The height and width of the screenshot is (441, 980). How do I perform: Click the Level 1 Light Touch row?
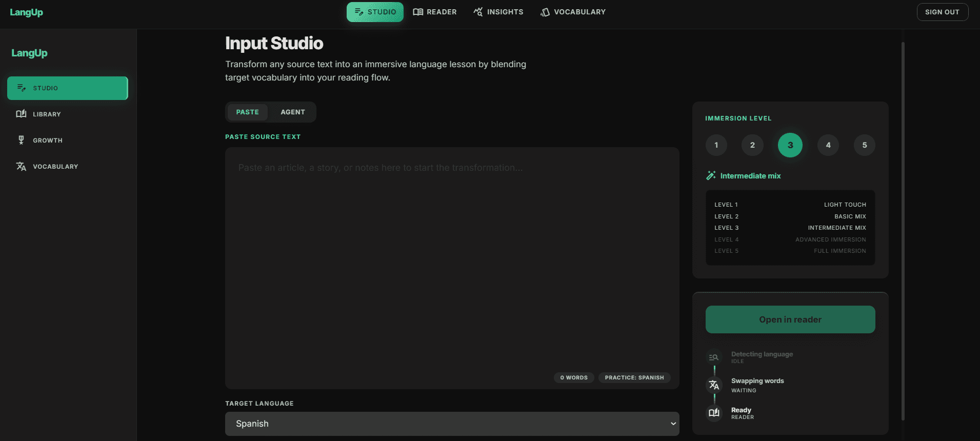tap(790, 205)
